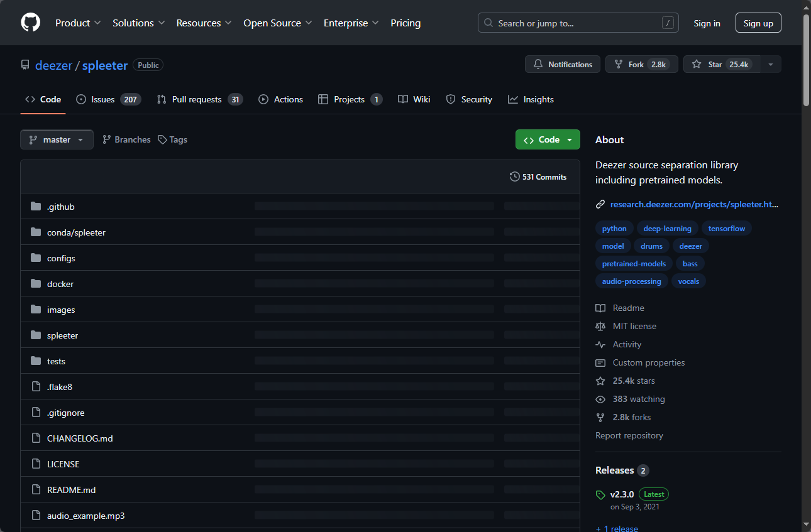Expand the master branch dropdown
The width and height of the screenshot is (811, 532).
coord(57,139)
